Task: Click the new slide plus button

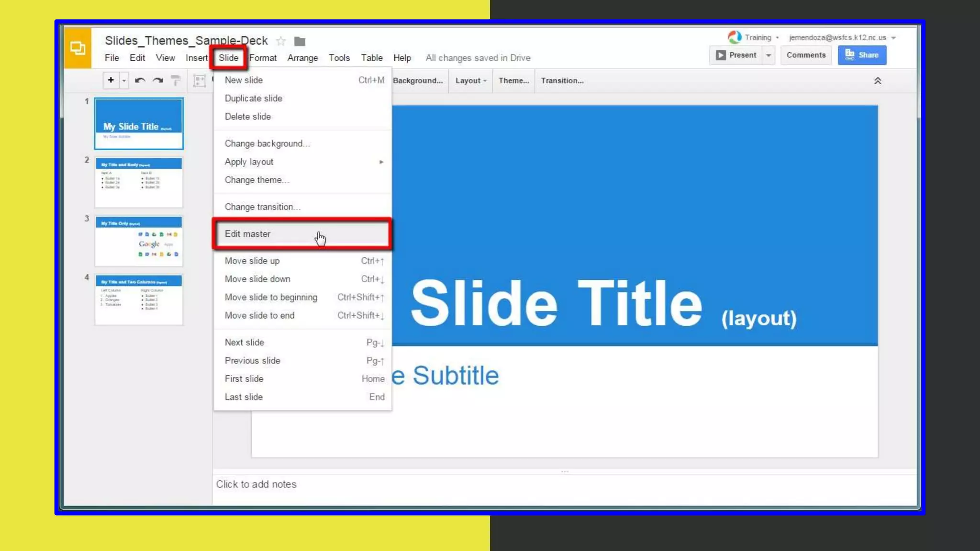Action: 111,80
